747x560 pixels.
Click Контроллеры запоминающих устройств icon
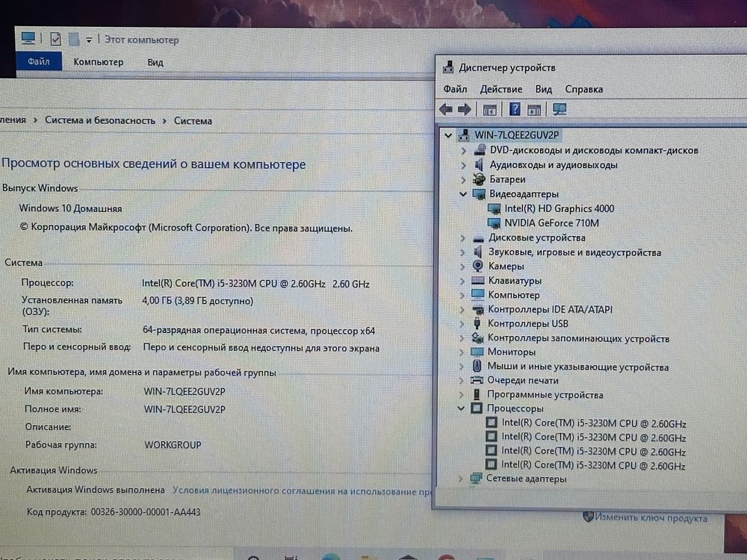[477, 337]
